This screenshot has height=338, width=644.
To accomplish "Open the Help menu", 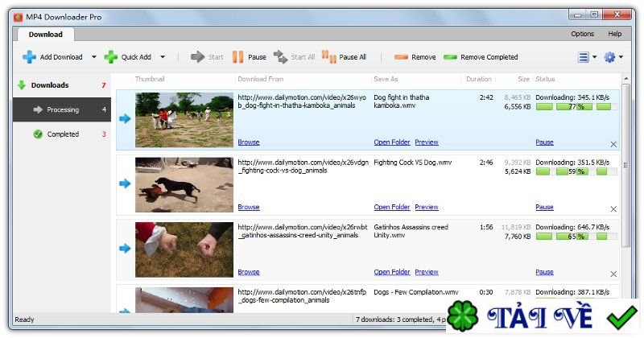I will tap(615, 34).
